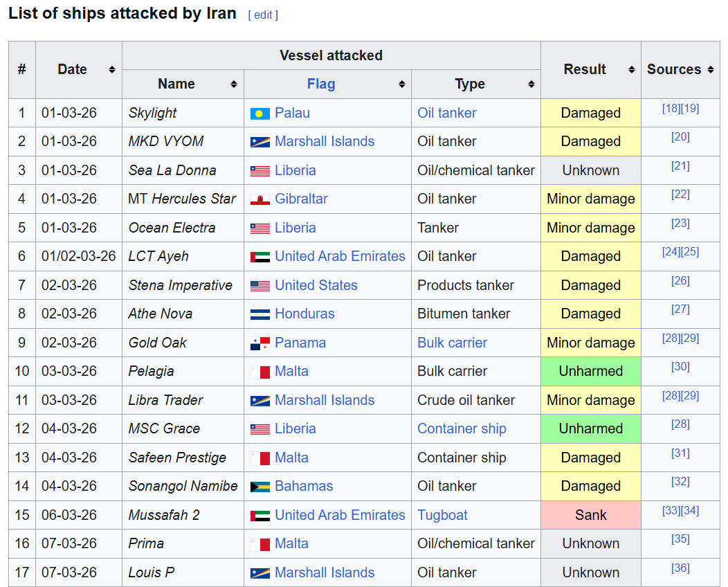
Task: Select the Bitumen tanker type cell
Action: [x=476, y=314]
